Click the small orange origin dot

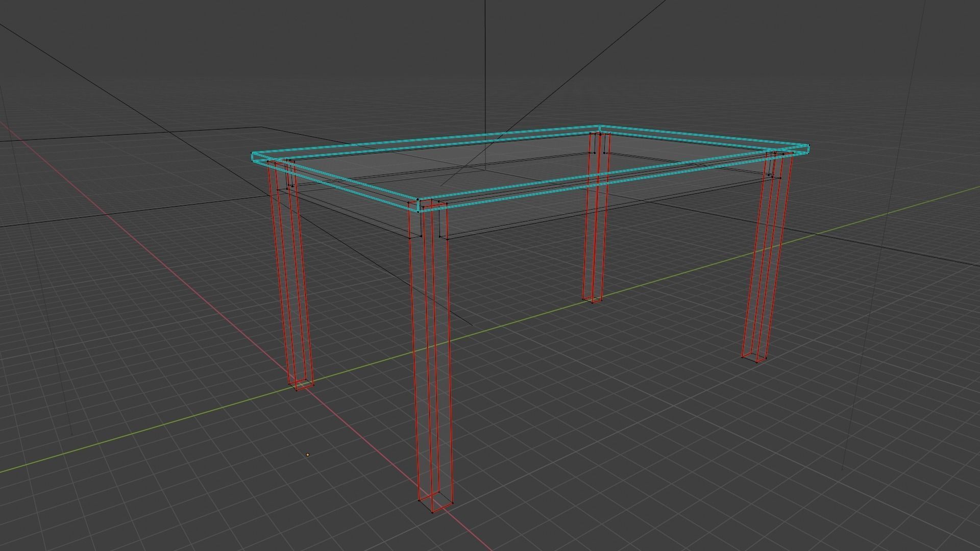tap(308, 455)
